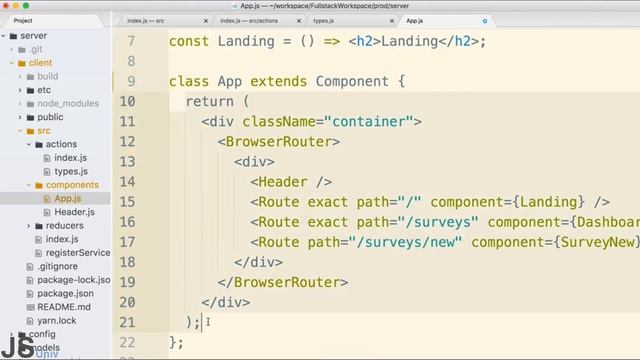
Task: Click the client folder icon
Action: click(x=22, y=63)
